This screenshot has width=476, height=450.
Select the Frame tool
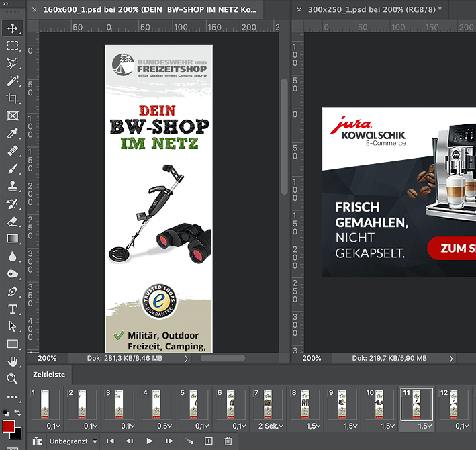pyautogui.click(x=13, y=116)
